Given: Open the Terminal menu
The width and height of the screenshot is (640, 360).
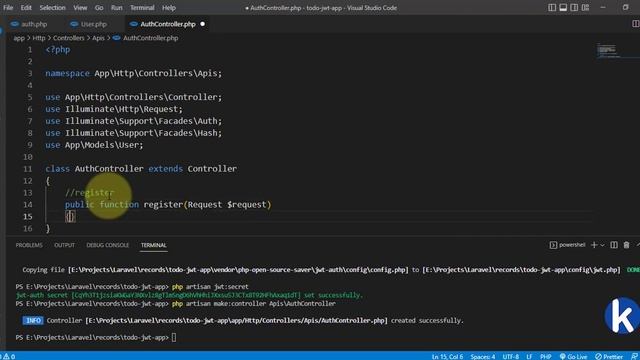Looking at the screenshot, I should pos(142,8).
